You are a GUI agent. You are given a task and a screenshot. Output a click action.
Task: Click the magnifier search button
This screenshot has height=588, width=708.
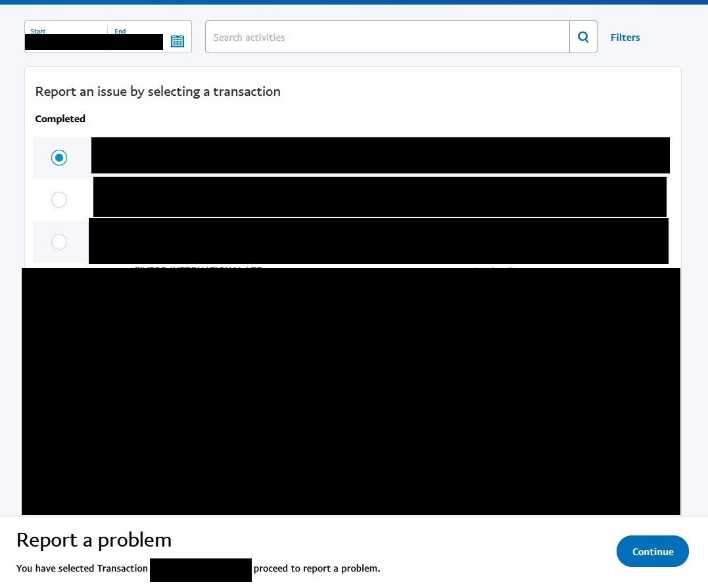[583, 37]
